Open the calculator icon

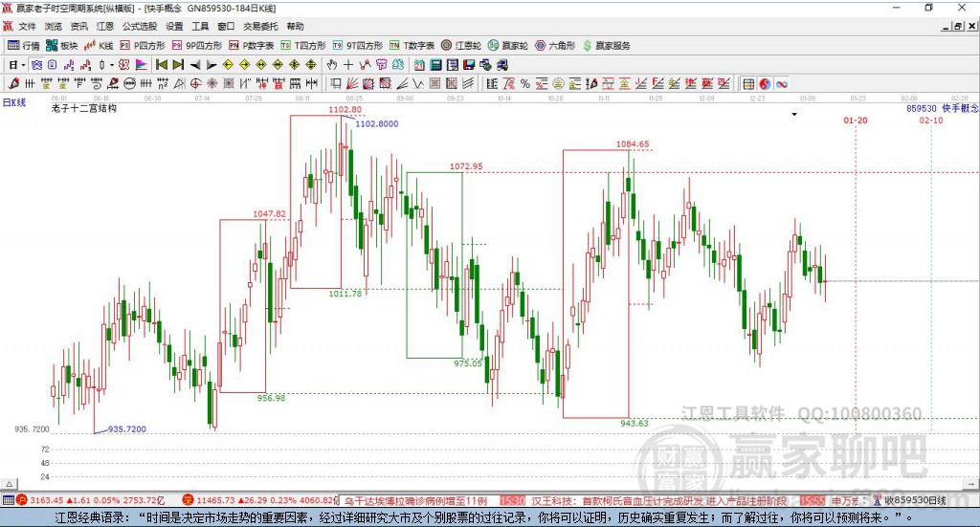click(x=435, y=65)
